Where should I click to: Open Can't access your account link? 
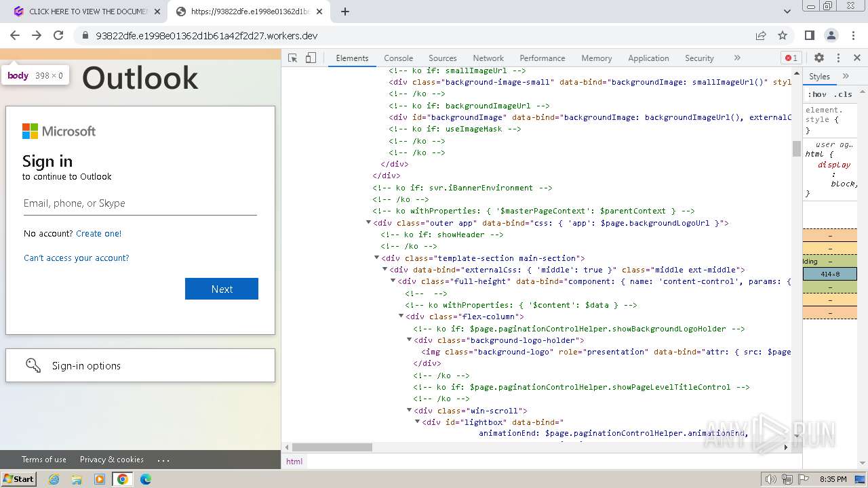(76, 258)
